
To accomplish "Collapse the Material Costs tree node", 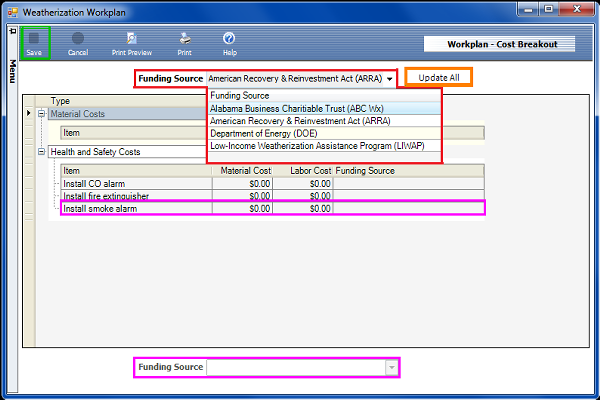I will [41, 114].
